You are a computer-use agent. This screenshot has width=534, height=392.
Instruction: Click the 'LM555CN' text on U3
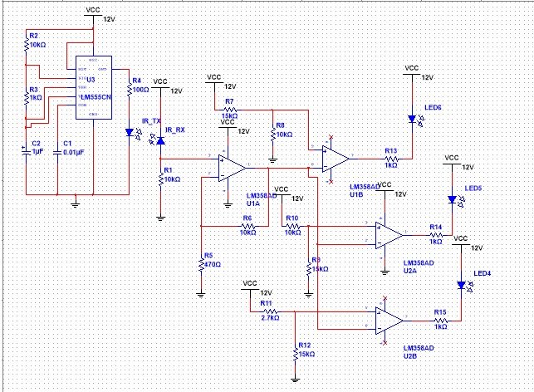point(96,97)
